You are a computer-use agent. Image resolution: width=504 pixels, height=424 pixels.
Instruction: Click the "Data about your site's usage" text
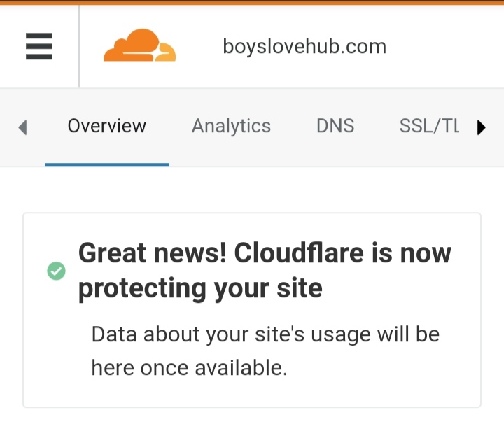tap(265, 334)
